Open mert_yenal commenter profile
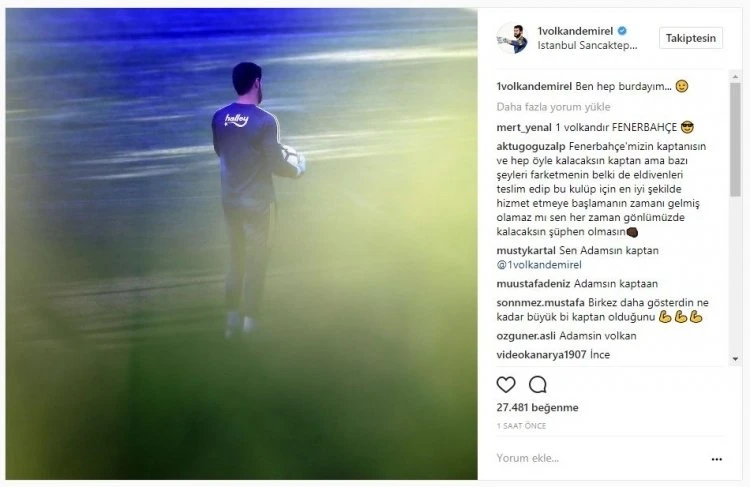This screenshot has width=750, height=487. point(524,128)
